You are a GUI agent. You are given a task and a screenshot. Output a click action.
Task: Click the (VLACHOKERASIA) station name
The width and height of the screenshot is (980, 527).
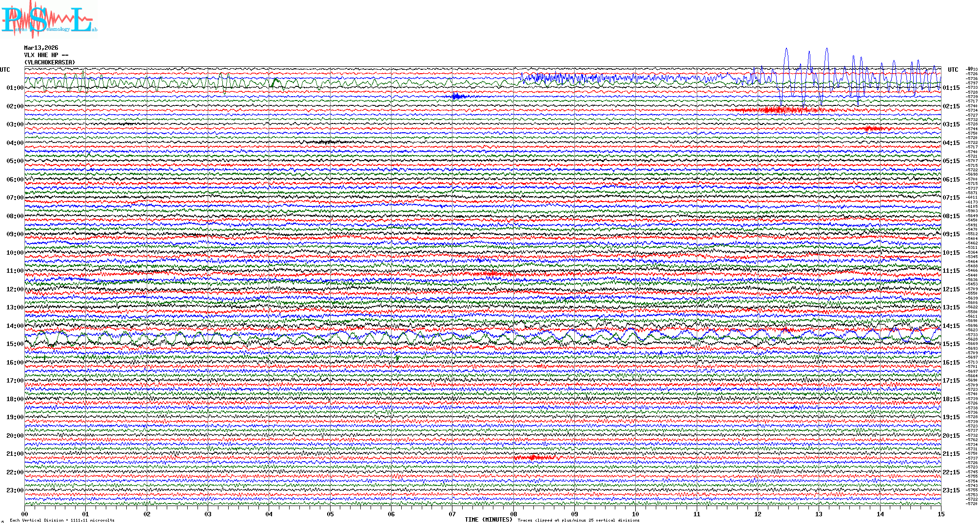pos(50,62)
